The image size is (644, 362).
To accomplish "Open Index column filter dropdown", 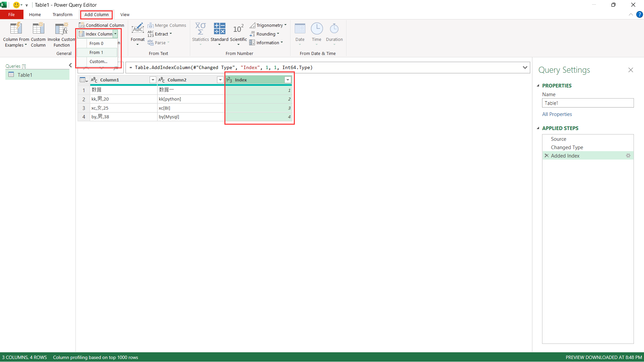I will click(287, 80).
